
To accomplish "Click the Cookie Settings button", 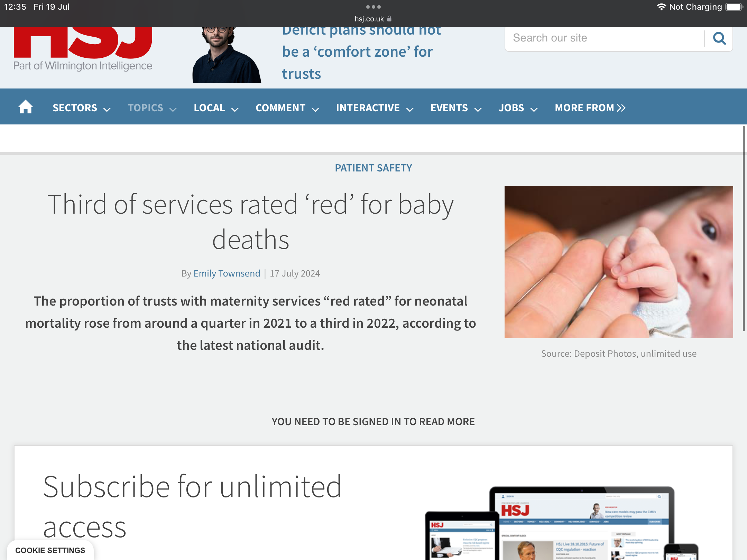I will (50, 550).
